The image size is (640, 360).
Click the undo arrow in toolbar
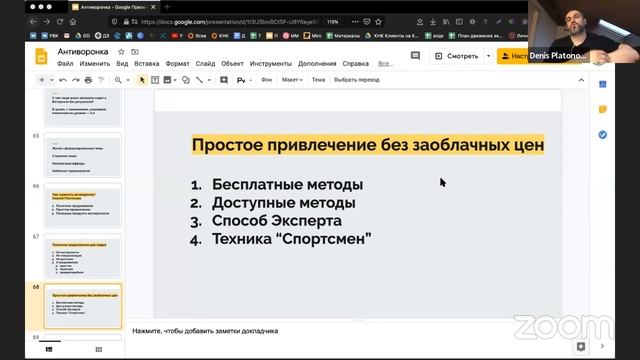(62, 80)
